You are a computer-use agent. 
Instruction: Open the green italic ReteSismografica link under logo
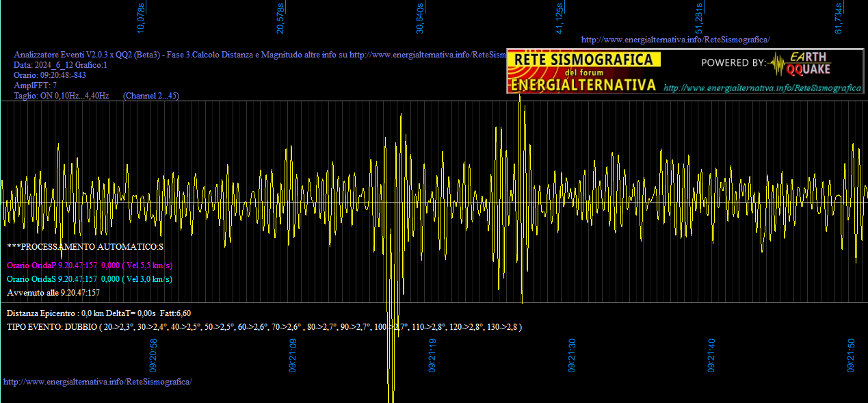pyautogui.click(x=762, y=88)
